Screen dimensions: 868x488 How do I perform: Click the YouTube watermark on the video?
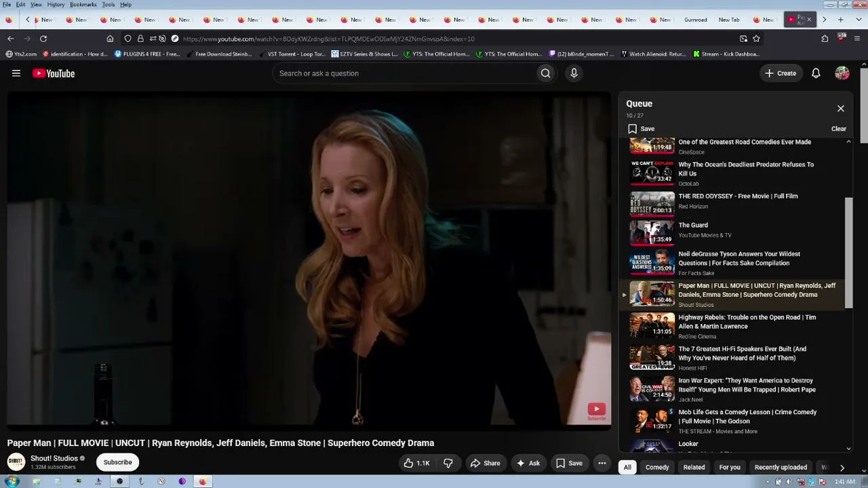pos(597,410)
